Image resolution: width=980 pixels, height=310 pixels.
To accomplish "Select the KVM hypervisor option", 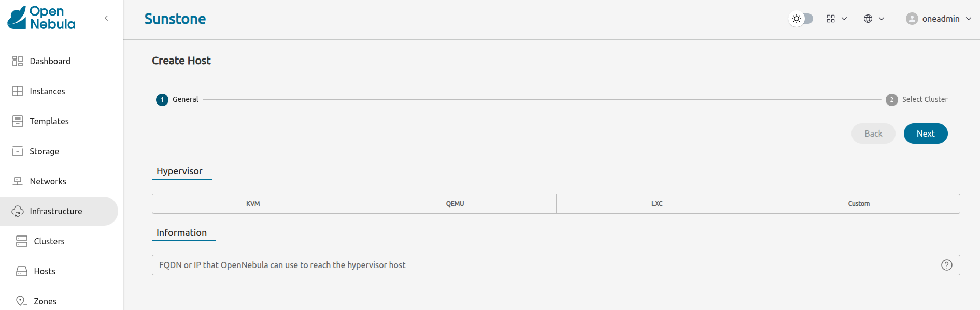I will click(x=253, y=204).
